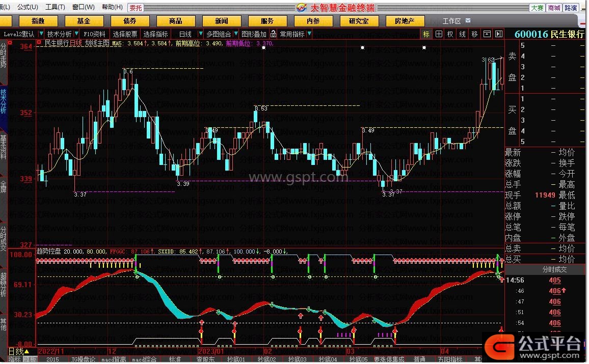Select the 模板 bottom tab
589x364 pixels.
pos(30,359)
